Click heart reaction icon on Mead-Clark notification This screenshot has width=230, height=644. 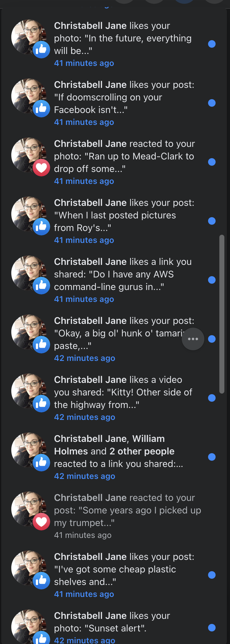pos(41,168)
